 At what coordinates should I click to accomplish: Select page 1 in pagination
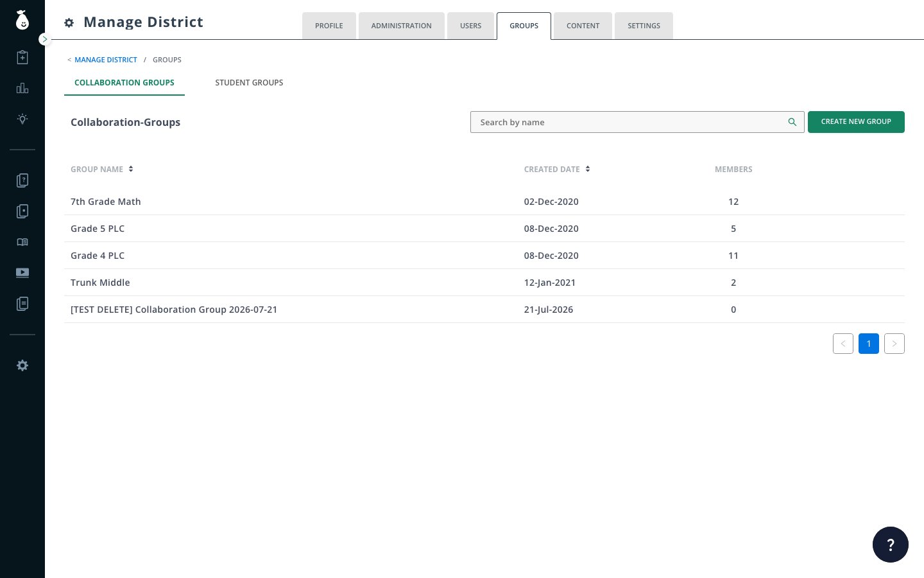coord(869,344)
